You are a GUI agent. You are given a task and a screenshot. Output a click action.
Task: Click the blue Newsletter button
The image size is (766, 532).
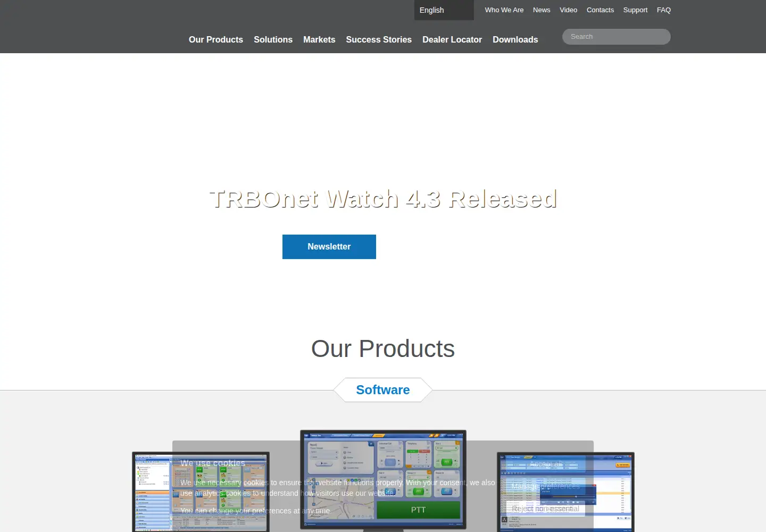pyautogui.click(x=329, y=247)
